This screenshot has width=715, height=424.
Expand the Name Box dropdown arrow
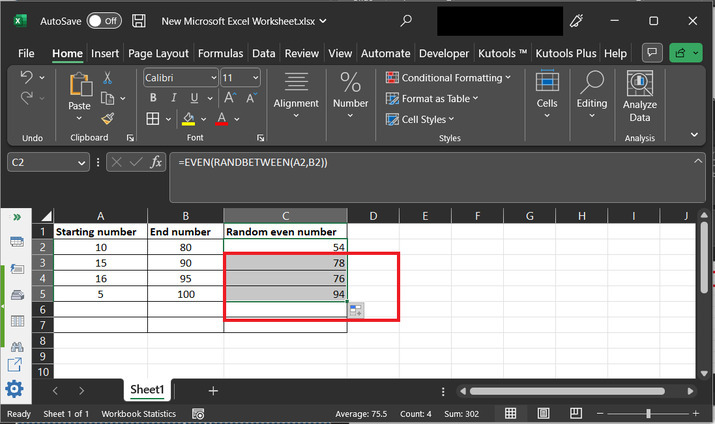(x=82, y=162)
